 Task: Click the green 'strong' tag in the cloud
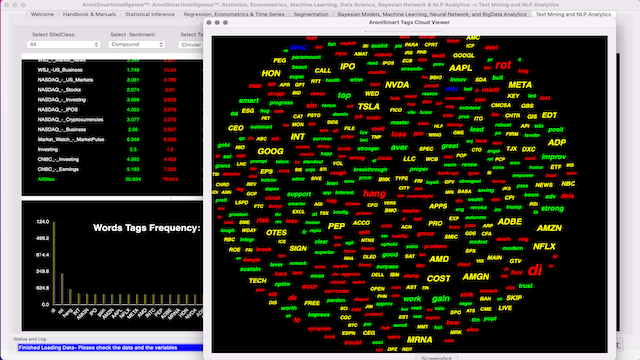pos(552,209)
